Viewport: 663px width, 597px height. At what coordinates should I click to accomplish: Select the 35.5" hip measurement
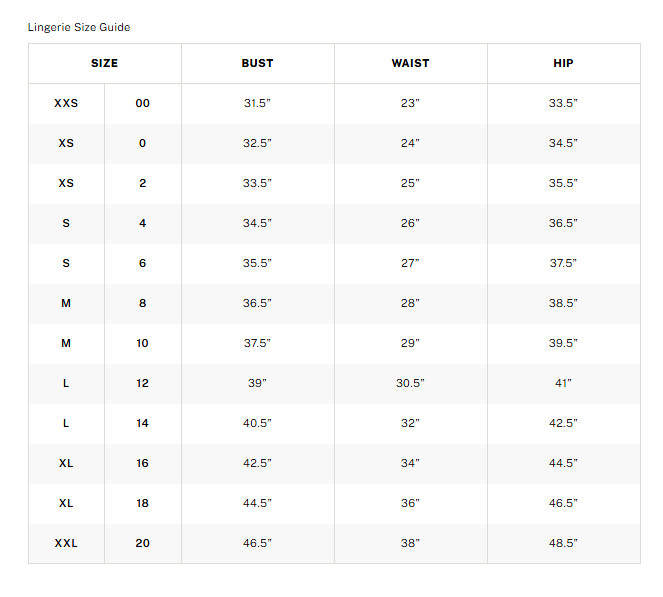coord(563,183)
